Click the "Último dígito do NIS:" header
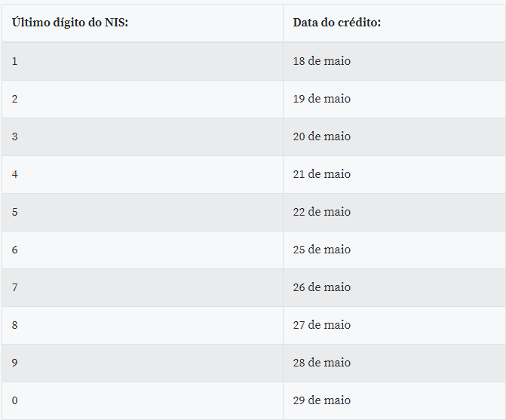Viewport: 506px width, 420px height. pyautogui.click(x=70, y=23)
